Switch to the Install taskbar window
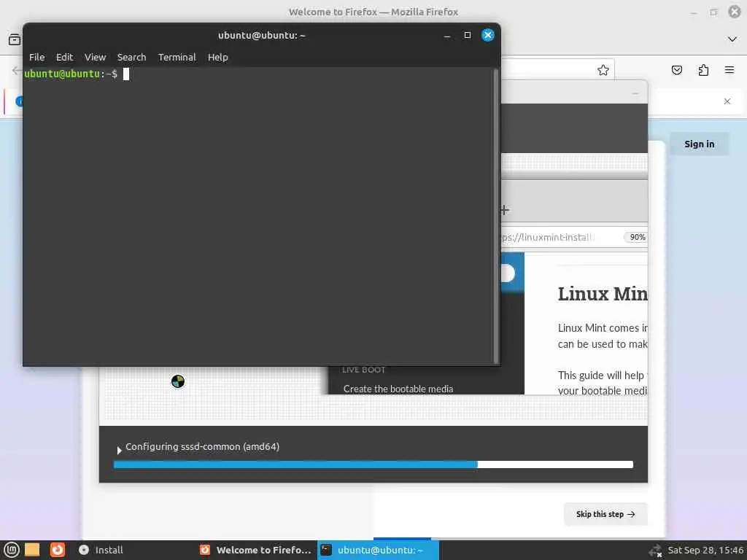This screenshot has height=560, width=747. (x=101, y=550)
